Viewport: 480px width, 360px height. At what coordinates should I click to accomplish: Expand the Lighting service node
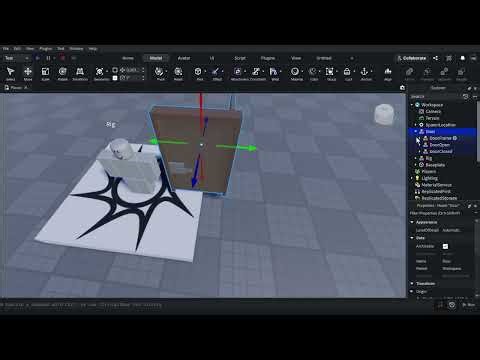click(412, 178)
